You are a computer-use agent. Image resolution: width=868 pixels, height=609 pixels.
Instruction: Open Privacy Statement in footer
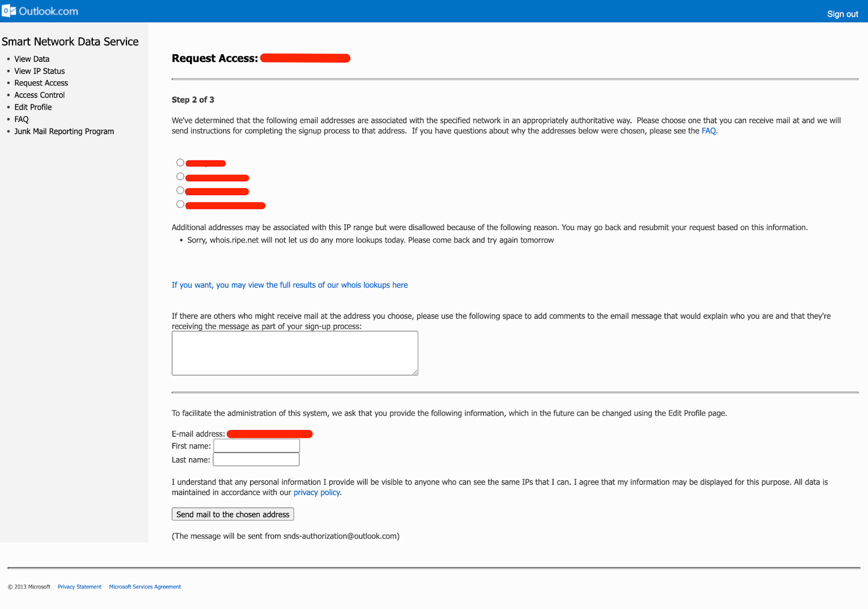point(80,587)
